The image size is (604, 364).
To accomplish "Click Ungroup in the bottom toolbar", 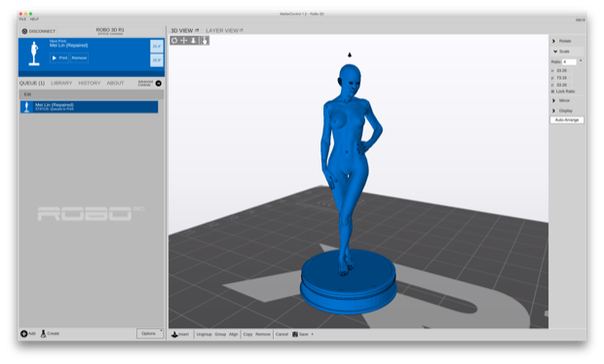I will [205, 335].
